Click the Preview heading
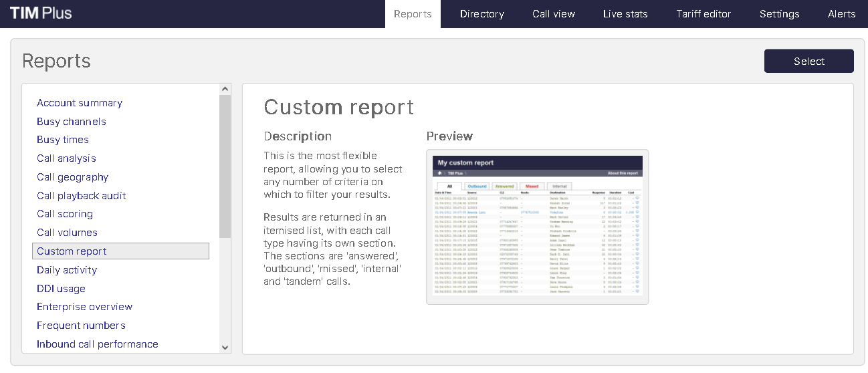 (449, 136)
